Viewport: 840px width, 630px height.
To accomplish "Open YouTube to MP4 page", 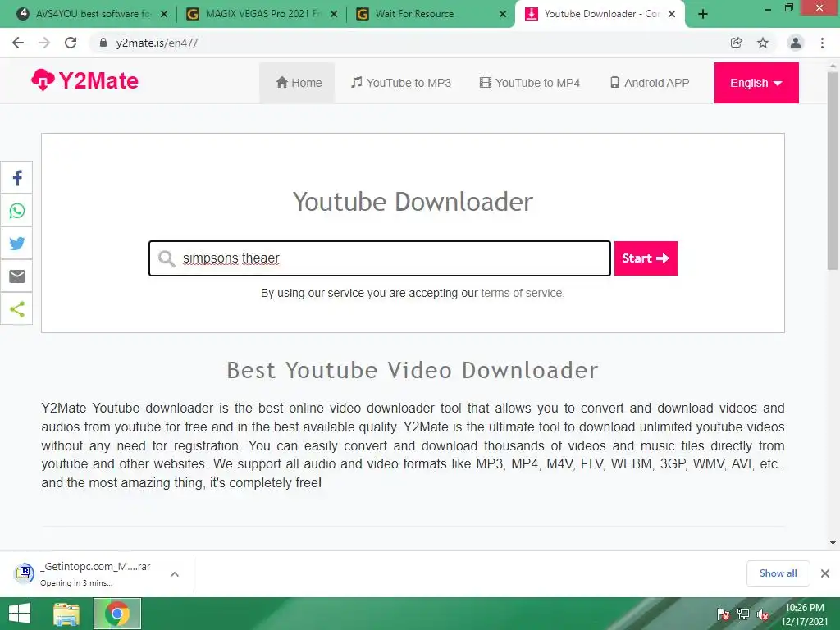I will (530, 83).
